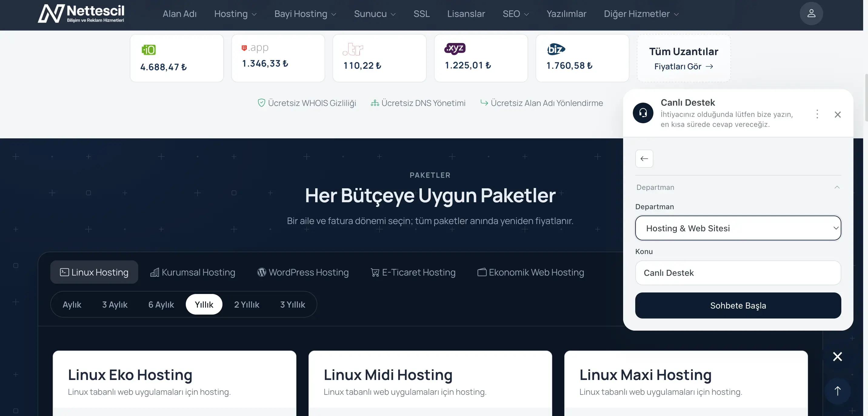Click the WHOIS shield icon
This screenshot has height=416, width=868.
(261, 103)
